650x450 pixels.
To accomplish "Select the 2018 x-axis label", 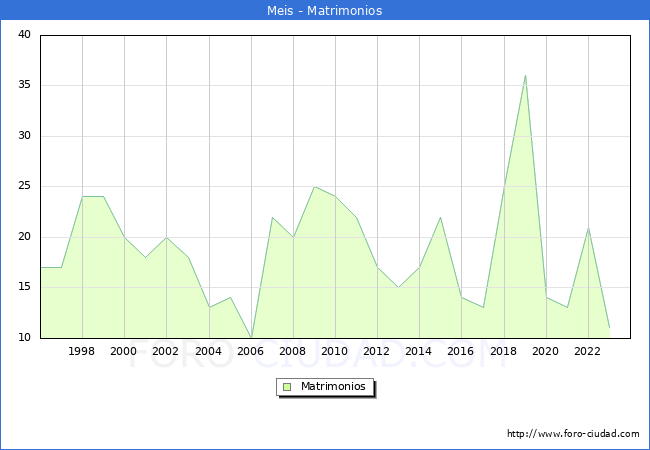I will (504, 351).
